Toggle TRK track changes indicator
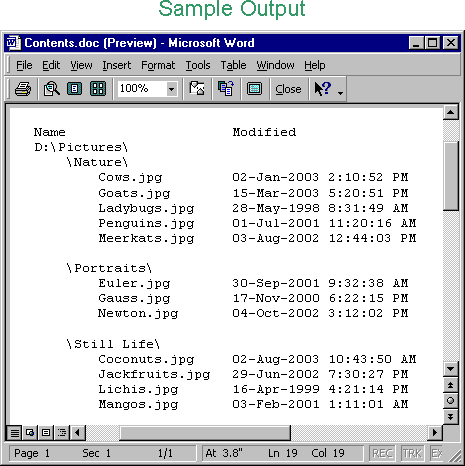The image size is (465, 466). 412,453
